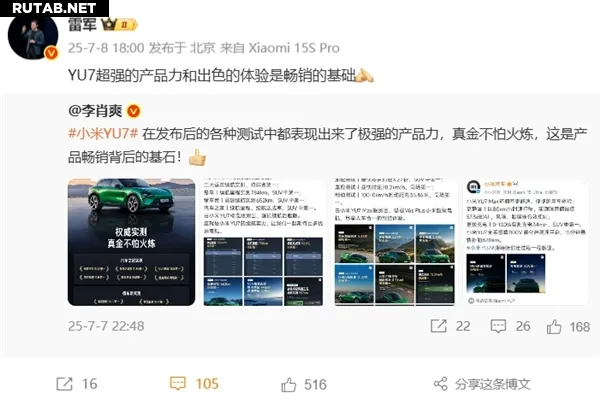The height and width of the screenshot is (410, 600).
Task: Click the 雷军 username
Action: 83,25
